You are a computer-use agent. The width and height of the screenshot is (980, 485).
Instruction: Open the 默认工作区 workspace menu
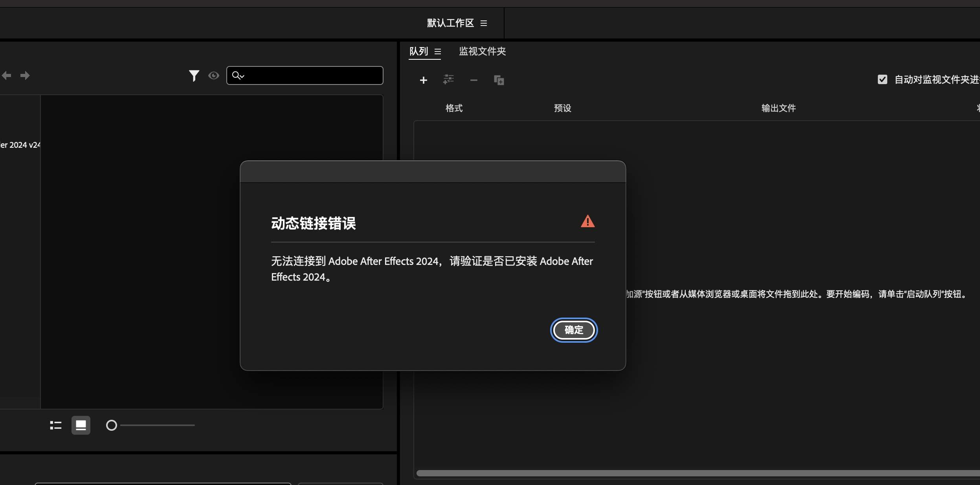[483, 23]
